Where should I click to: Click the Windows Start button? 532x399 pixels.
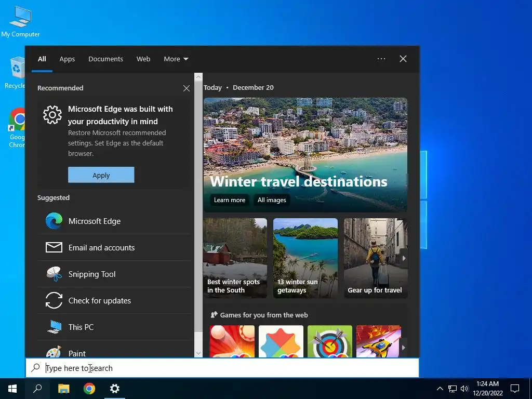(12, 389)
